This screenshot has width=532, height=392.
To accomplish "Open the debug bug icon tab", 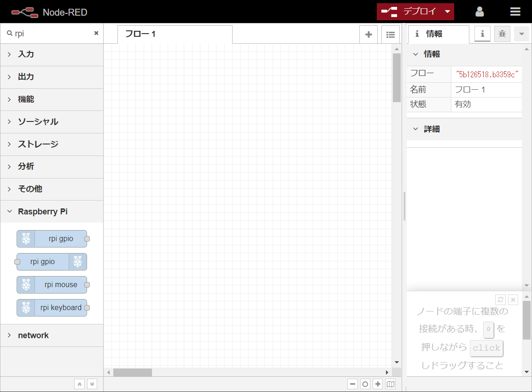I will [x=502, y=34].
